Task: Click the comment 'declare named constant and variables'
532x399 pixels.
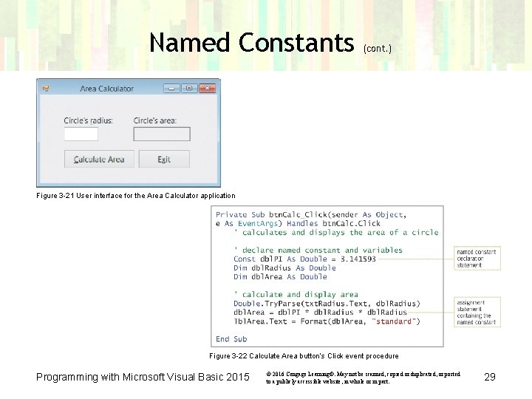Action: [x=318, y=250]
